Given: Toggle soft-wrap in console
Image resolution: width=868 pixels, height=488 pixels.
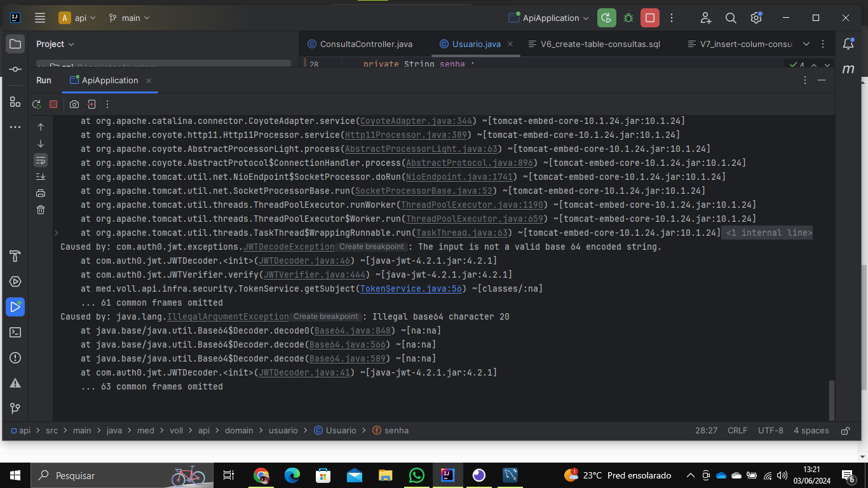Looking at the screenshot, I should pyautogui.click(x=41, y=160).
